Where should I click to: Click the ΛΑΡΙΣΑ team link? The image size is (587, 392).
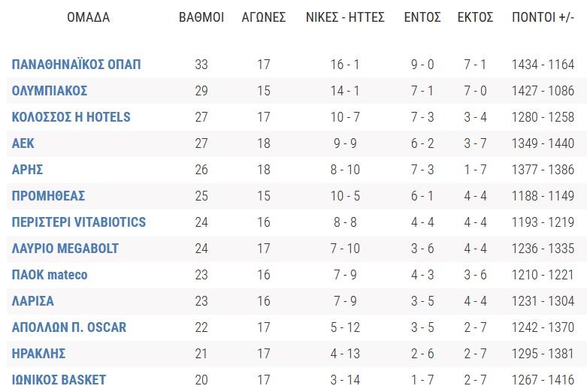click(33, 300)
